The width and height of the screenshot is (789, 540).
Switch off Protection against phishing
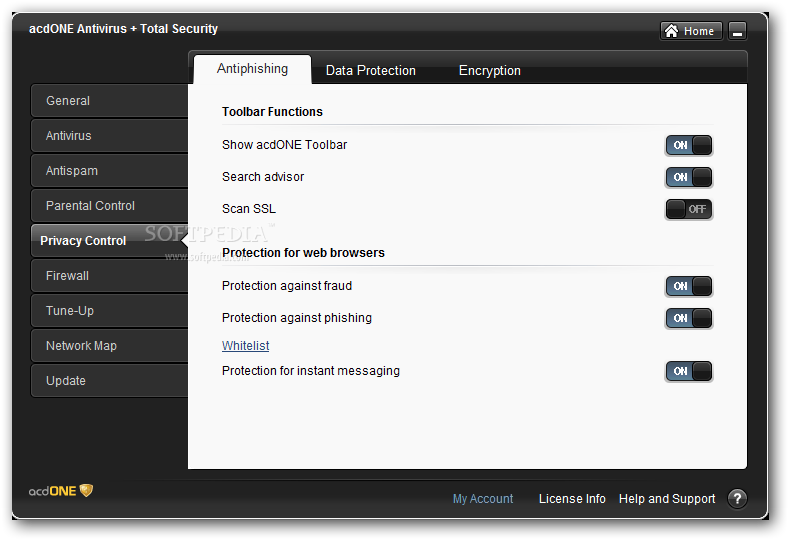(689, 319)
